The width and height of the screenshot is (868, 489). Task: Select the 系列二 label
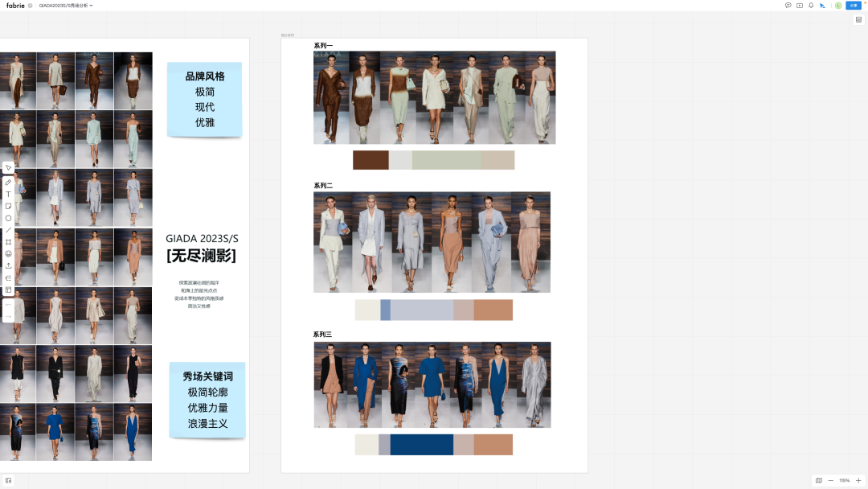pyautogui.click(x=323, y=186)
